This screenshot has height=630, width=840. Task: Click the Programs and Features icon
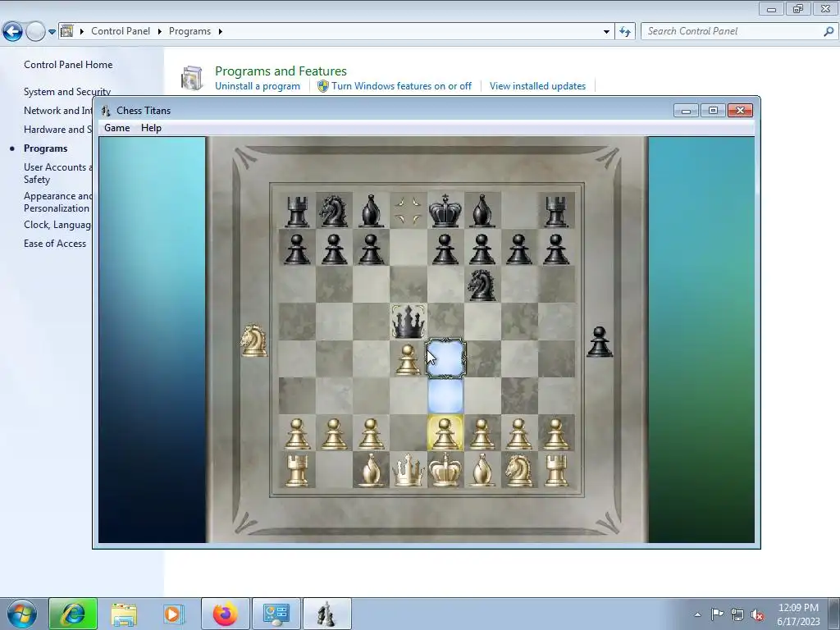tap(192, 78)
